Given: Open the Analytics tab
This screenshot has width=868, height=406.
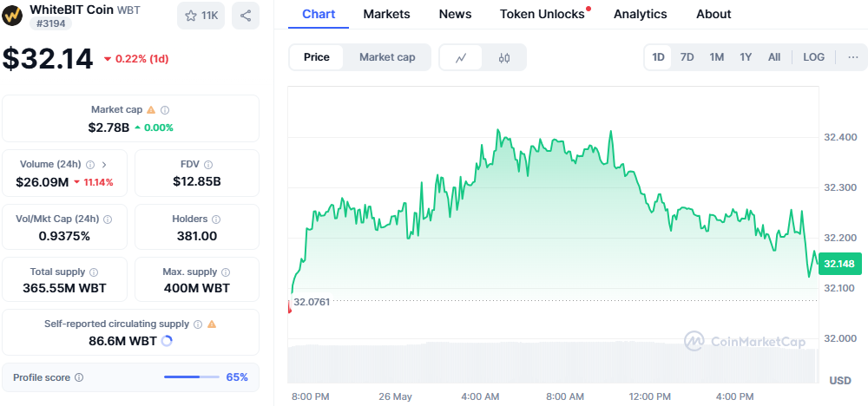Looking at the screenshot, I should [x=641, y=15].
